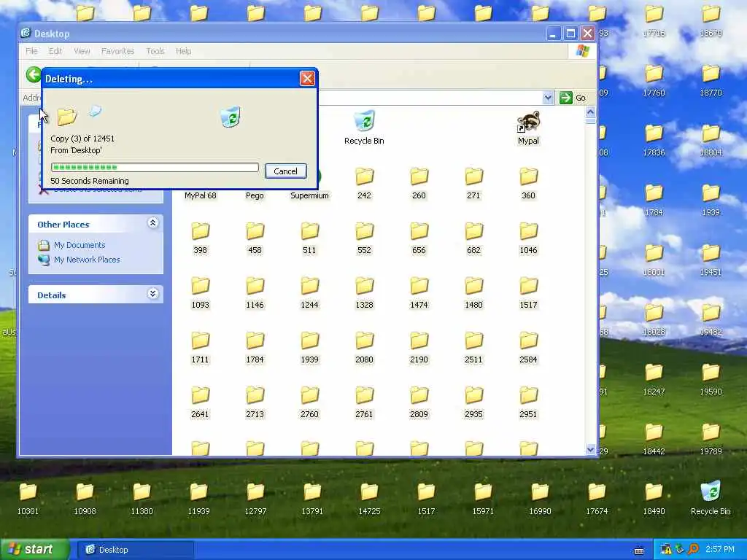
Task: Open My Documents link
Action: click(x=80, y=245)
